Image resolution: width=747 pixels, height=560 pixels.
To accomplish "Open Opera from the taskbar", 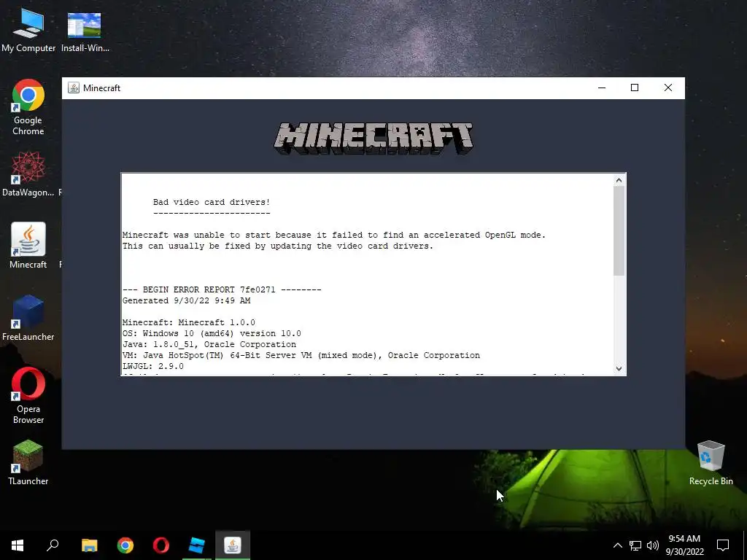I will [161, 545].
